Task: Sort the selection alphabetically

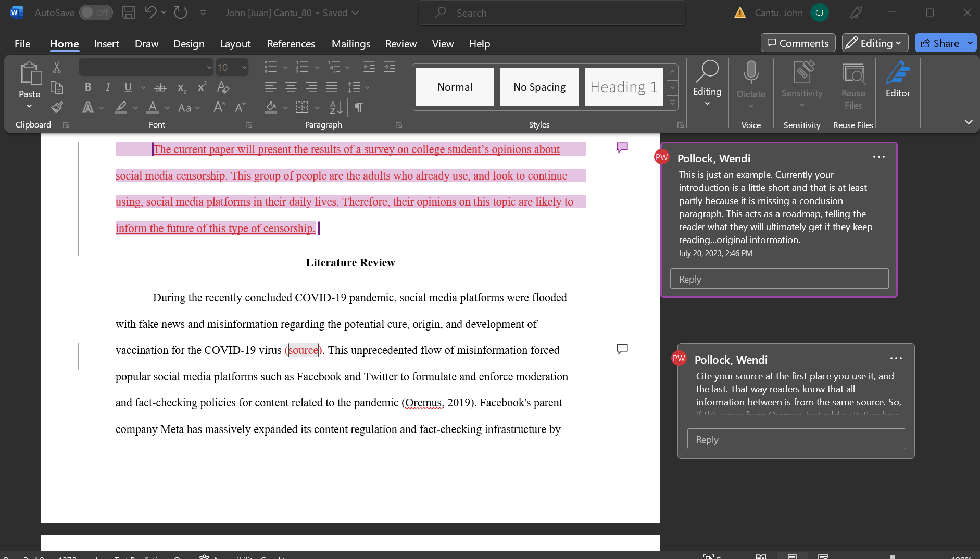Action: pos(336,108)
